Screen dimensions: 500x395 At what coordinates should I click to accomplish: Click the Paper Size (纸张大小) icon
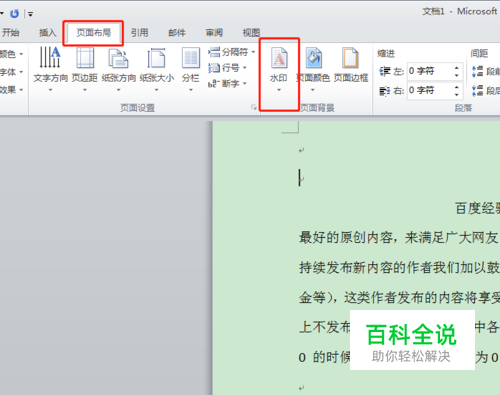point(156,58)
